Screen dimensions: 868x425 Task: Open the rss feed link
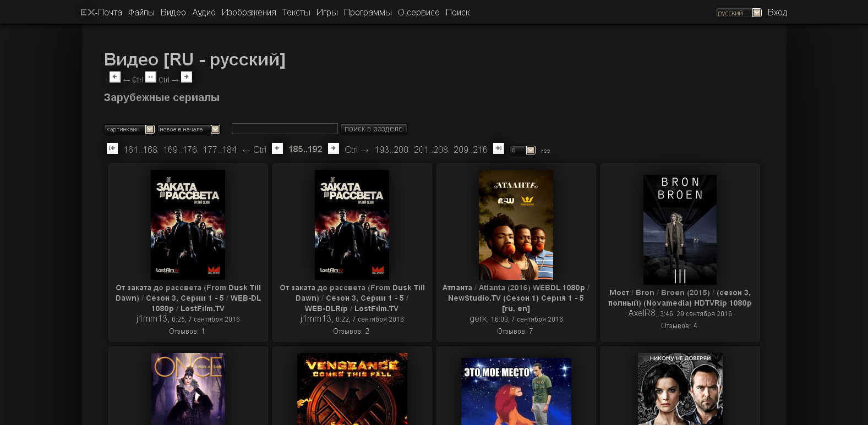click(x=545, y=151)
